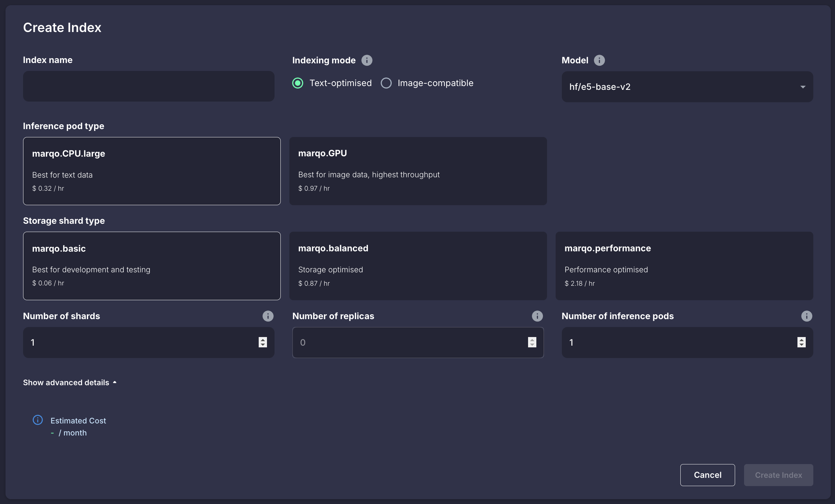Click the Number of replicas info icon
Viewport: 835px width, 504px height.
[537, 316]
